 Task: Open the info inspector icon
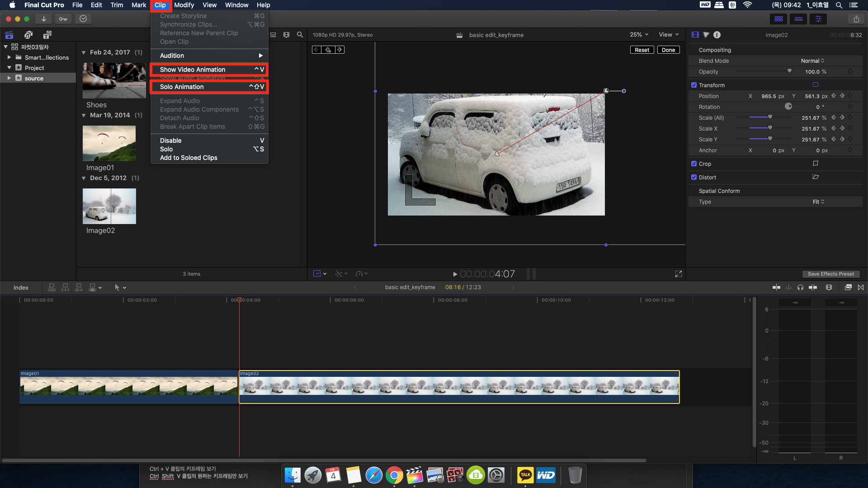click(717, 35)
